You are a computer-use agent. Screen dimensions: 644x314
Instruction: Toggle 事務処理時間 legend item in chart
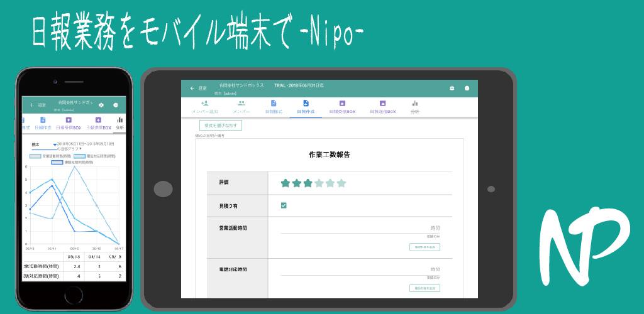(72, 162)
